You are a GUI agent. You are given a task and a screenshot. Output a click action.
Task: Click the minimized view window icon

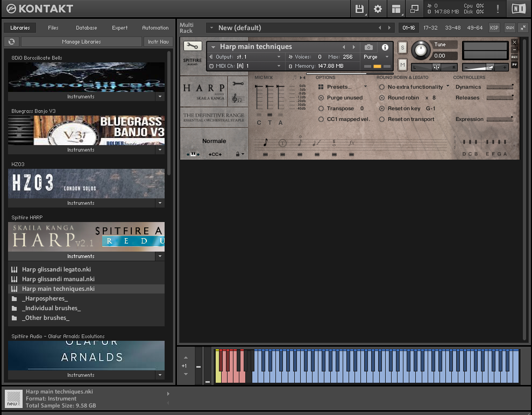tap(414, 9)
